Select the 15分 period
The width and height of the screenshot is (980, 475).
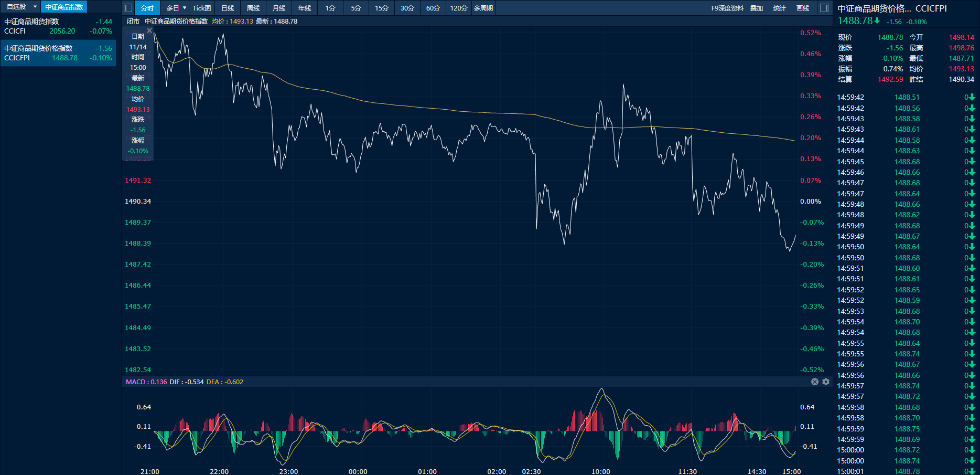[382, 8]
